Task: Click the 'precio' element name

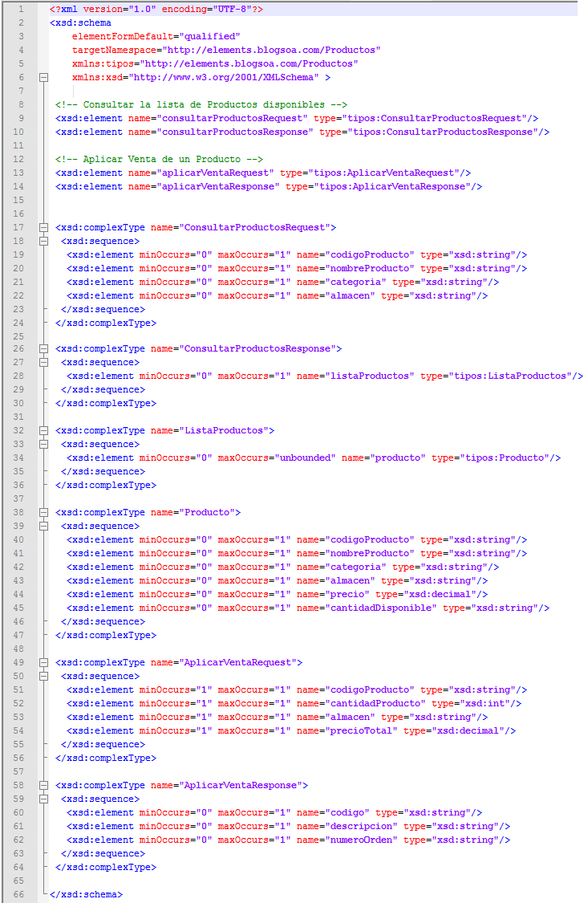Action: (x=347, y=594)
